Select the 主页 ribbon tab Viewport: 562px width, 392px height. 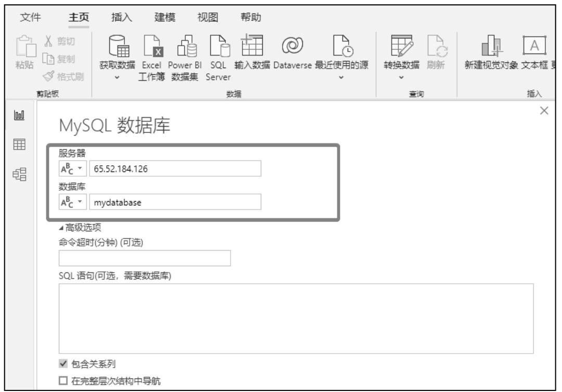79,17
